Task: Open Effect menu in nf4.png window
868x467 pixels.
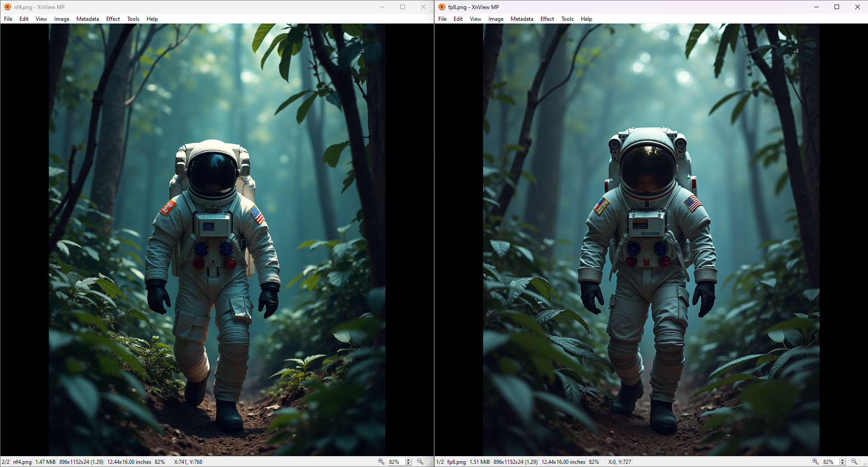Action: click(113, 19)
